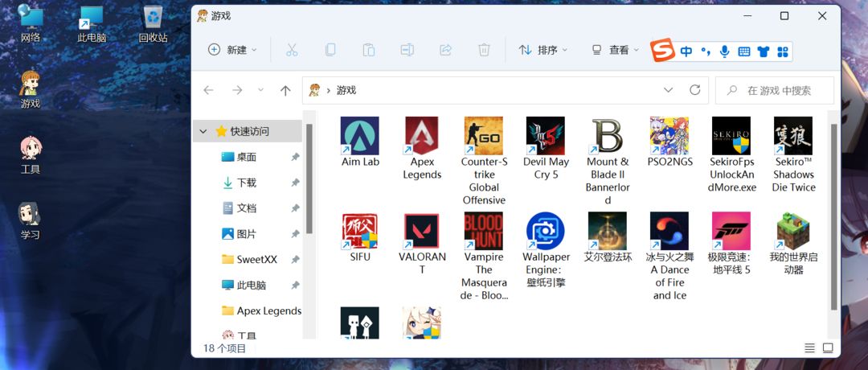This screenshot has height=370, width=868.
Task: Select the Wallpaper Engine shortcut
Action: [x=546, y=249]
